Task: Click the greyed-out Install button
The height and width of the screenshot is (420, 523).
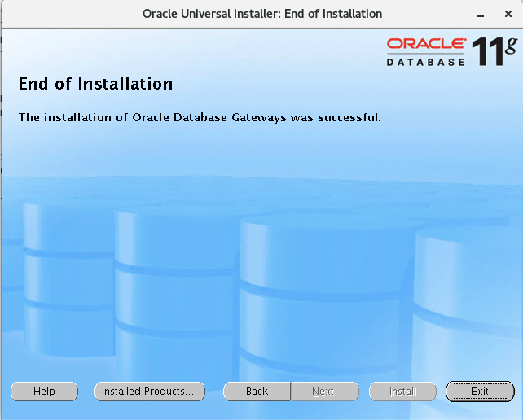Action: [402, 392]
